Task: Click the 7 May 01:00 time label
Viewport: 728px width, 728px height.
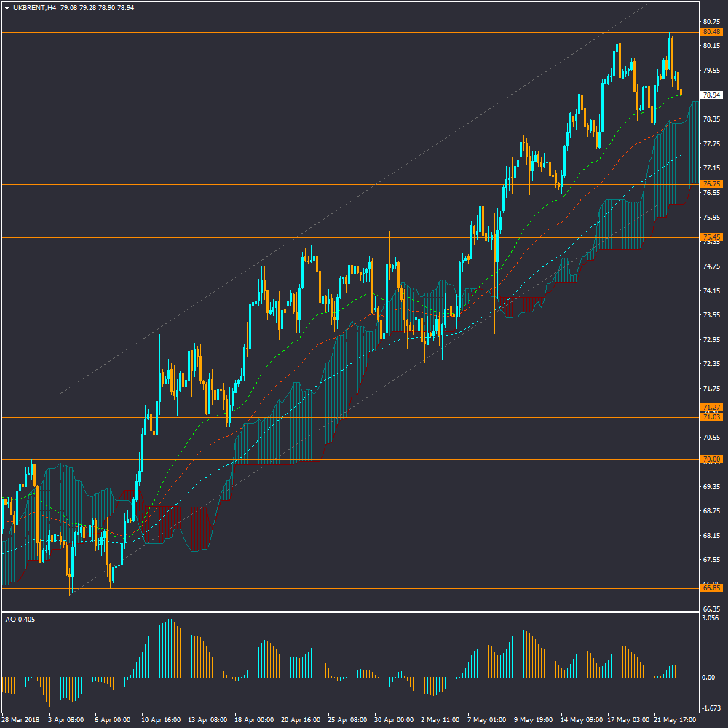Action: point(486,719)
